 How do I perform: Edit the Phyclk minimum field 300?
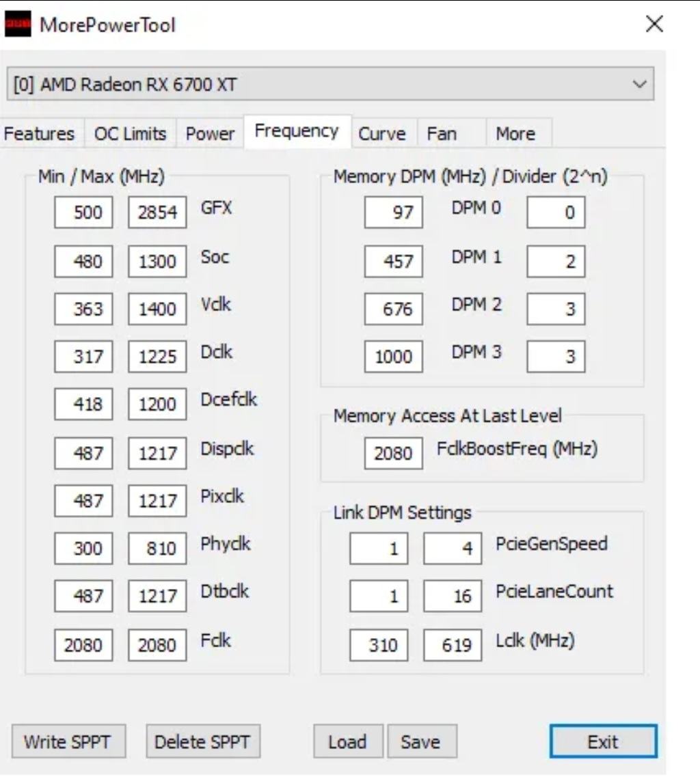[83, 549]
